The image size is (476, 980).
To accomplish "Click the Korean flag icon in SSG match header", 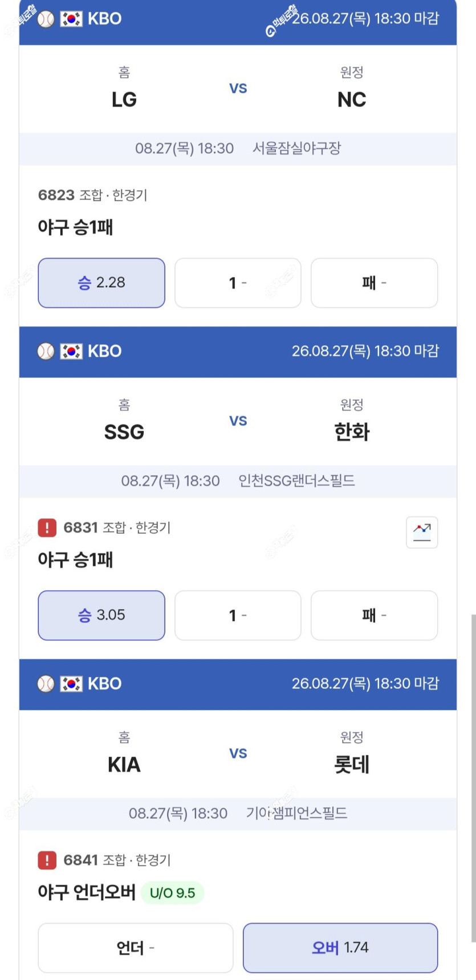I will (x=71, y=351).
